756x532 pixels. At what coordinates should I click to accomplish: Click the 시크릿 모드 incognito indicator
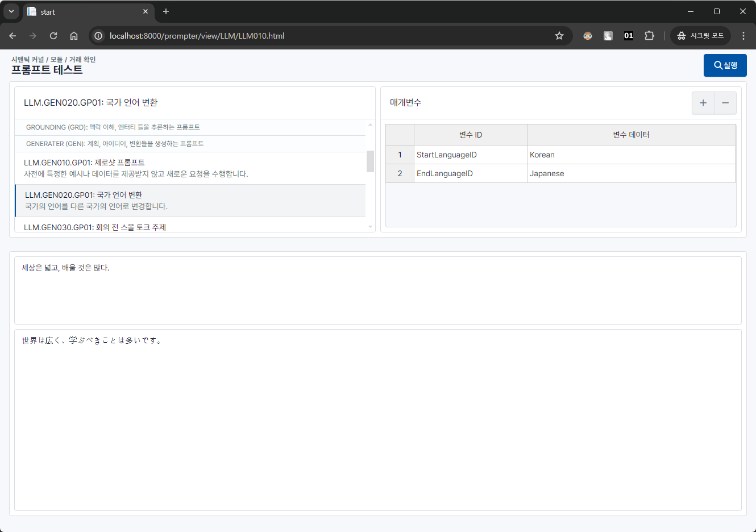click(700, 36)
